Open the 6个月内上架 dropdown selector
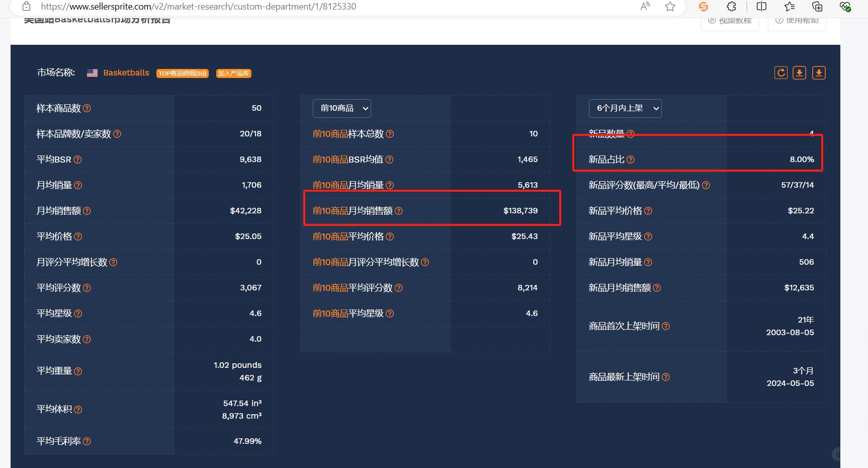 (625, 108)
